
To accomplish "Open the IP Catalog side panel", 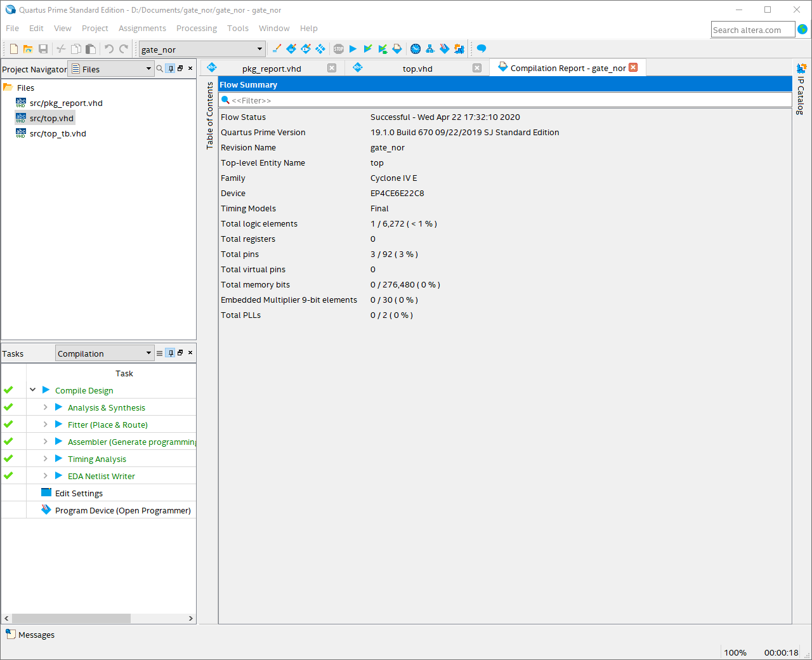I will coord(801,89).
